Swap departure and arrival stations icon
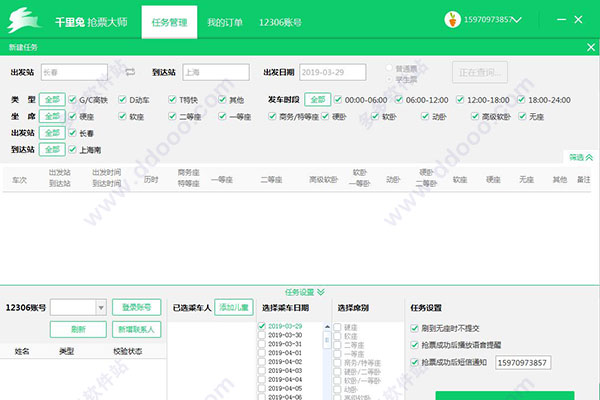Image resolution: width=600 pixels, height=400 pixels. [130, 72]
